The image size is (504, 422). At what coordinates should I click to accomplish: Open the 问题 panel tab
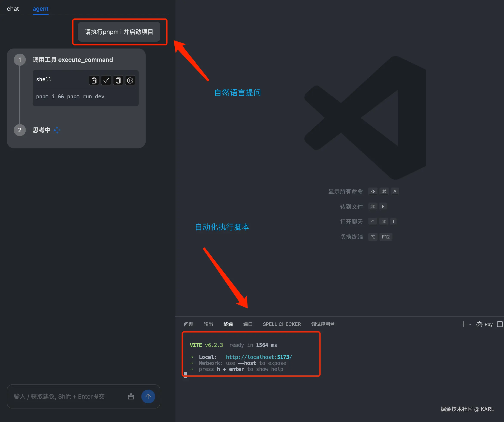[188, 324]
